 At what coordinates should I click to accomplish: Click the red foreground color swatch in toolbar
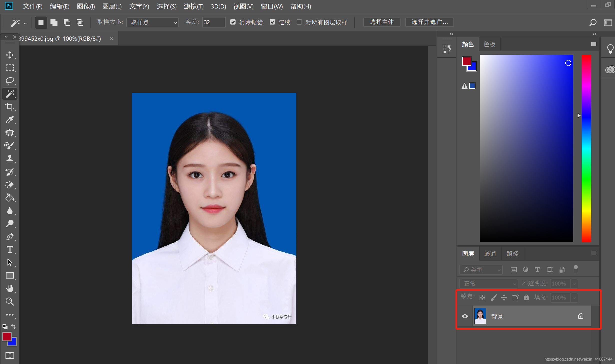pos(6,336)
